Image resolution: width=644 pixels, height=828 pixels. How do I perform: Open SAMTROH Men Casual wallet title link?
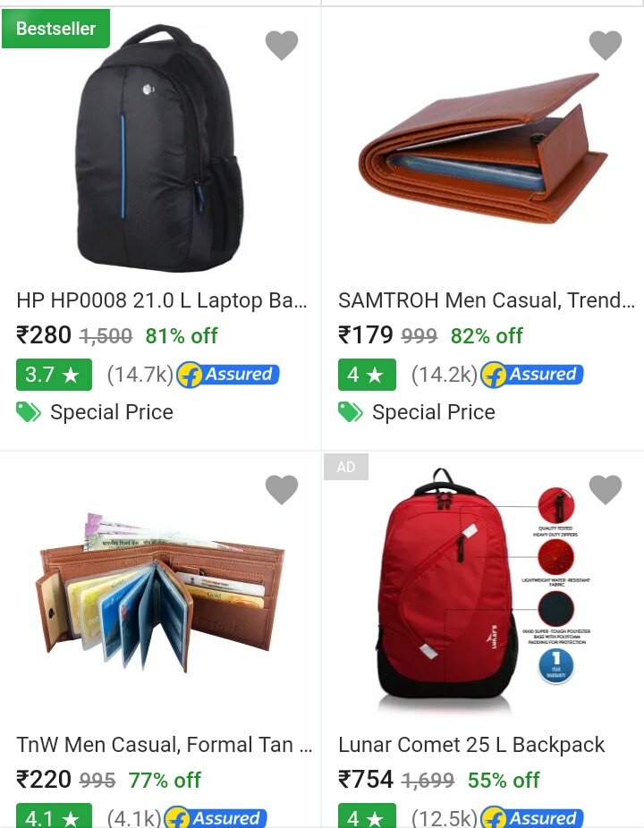click(487, 300)
